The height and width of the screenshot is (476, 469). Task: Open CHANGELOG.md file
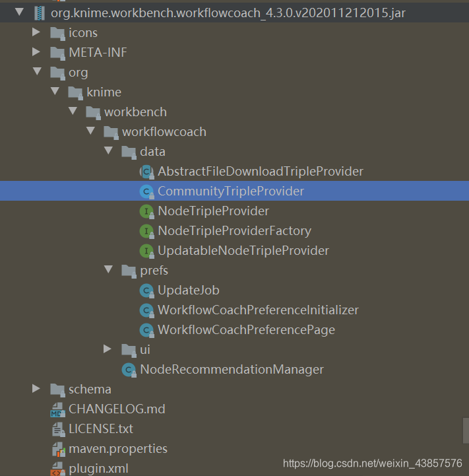click(117, 409)
